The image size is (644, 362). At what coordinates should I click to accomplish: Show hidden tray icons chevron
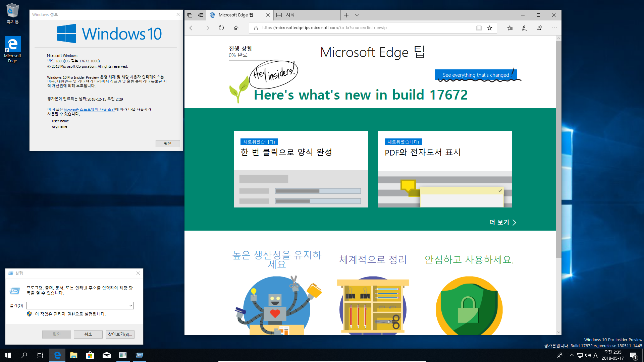572,355
